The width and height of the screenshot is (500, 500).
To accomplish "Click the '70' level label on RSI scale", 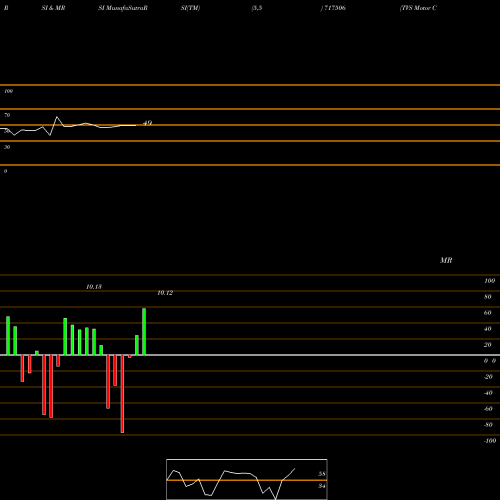I will [x=7, y=115].
